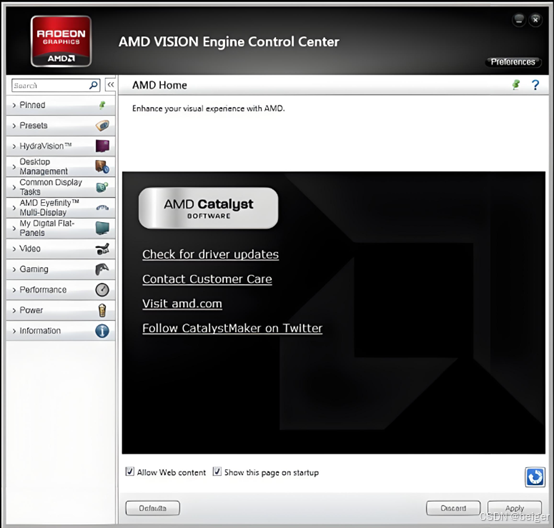
Task: Click the magnifier search icon
Action: pos(93,85)
